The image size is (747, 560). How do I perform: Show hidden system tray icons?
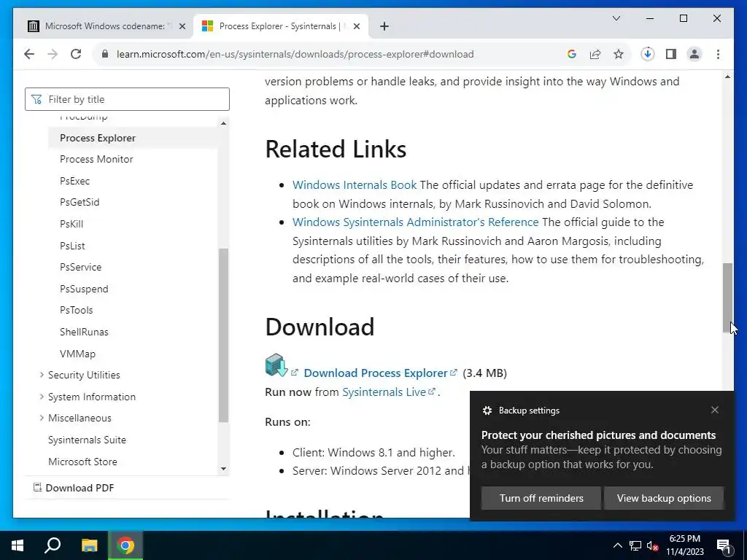[617, 545]
